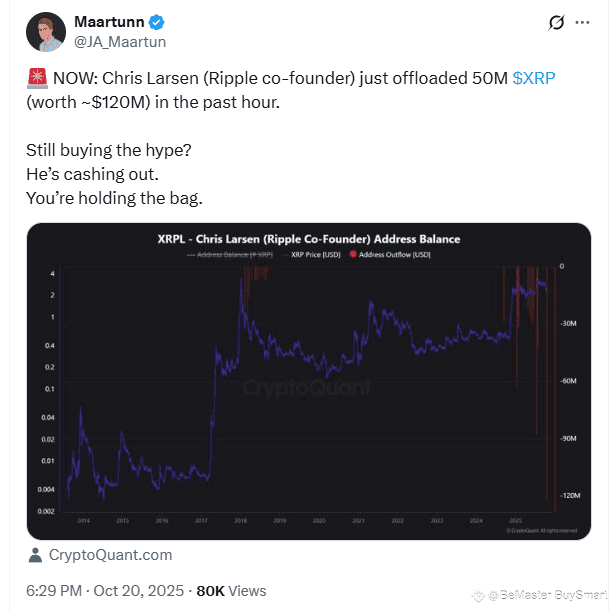
Task: Click the red siren emoji
Action: (x=34, y=78)
